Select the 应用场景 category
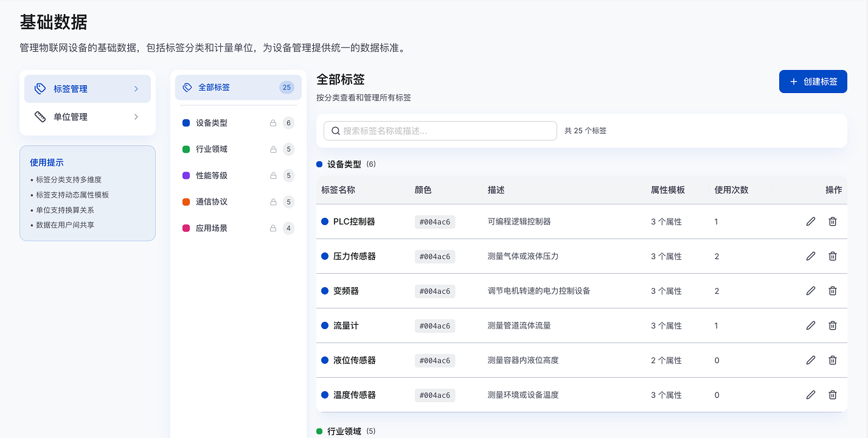 (x=238, y=229)
